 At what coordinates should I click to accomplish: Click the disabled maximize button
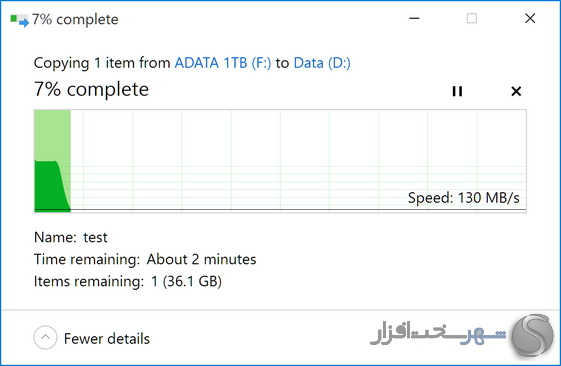click(472, 18)
